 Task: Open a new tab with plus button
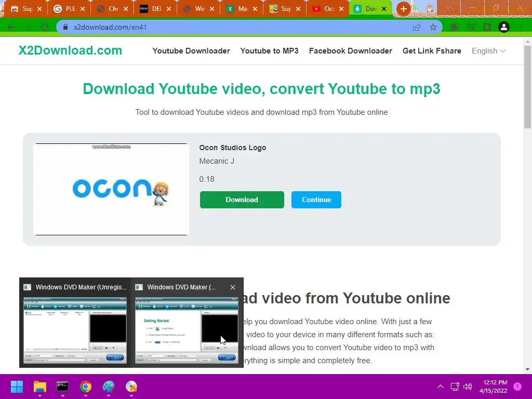403,9
